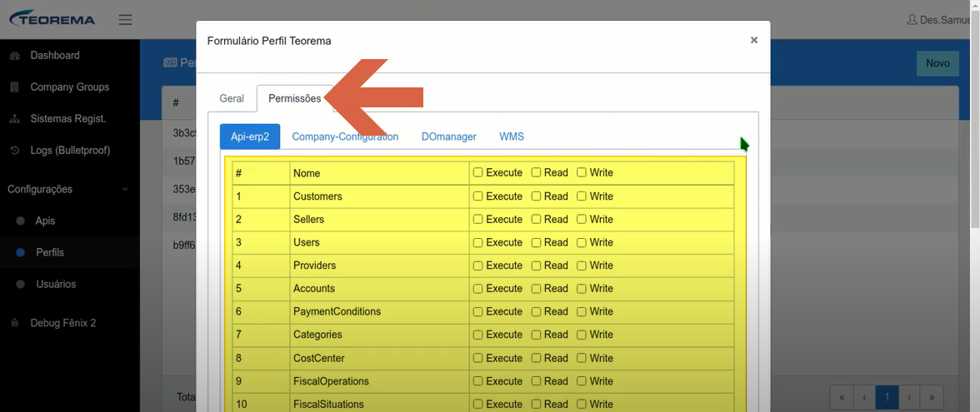Enable Write for CostCenter
The height and width of the screenshot is (412, 980).
click(x=582, y=358)
